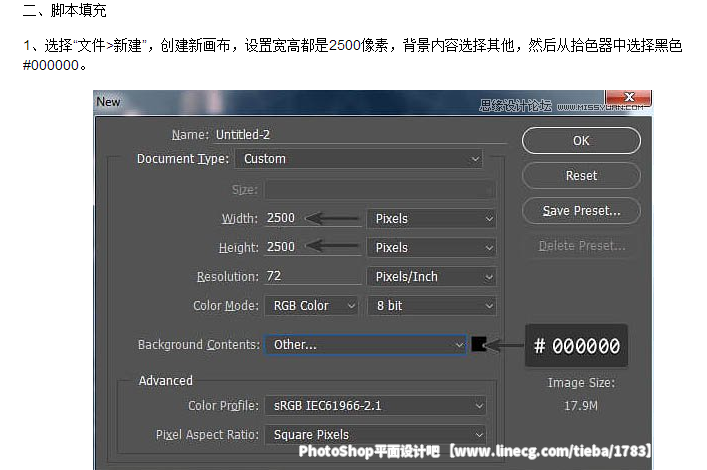
Task: Click the black background color swatch
Action: click(478, 344)
